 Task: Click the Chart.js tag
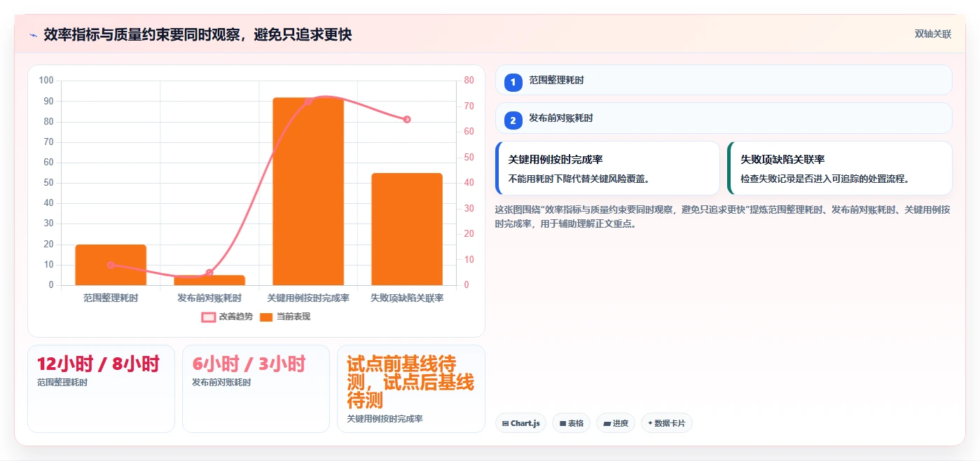pos(520,423)
